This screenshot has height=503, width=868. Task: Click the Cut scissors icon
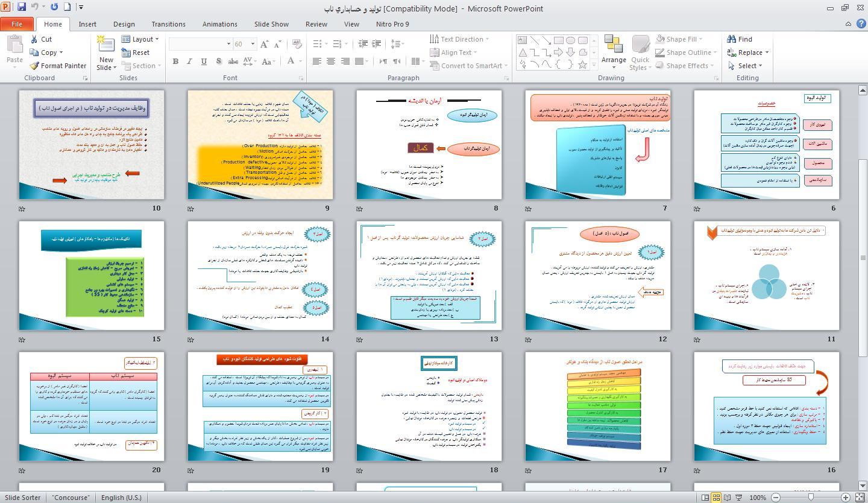click(34, 39)
